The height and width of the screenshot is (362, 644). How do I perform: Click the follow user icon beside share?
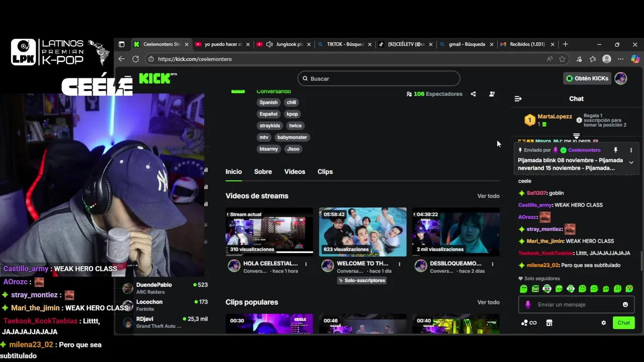(492, 94)
